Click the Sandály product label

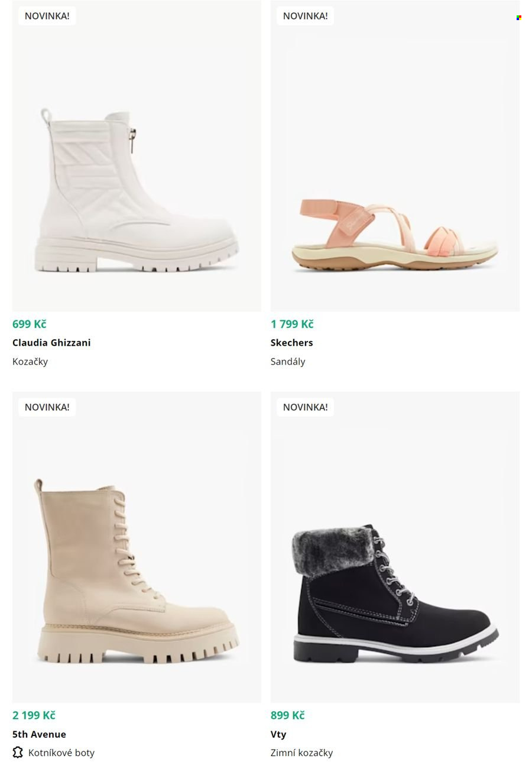[288, 361]
